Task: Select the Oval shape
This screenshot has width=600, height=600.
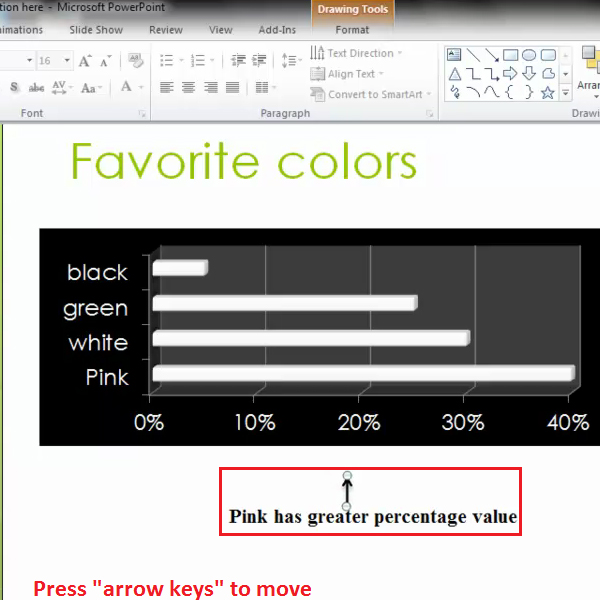Action: (x=529, y=55)
